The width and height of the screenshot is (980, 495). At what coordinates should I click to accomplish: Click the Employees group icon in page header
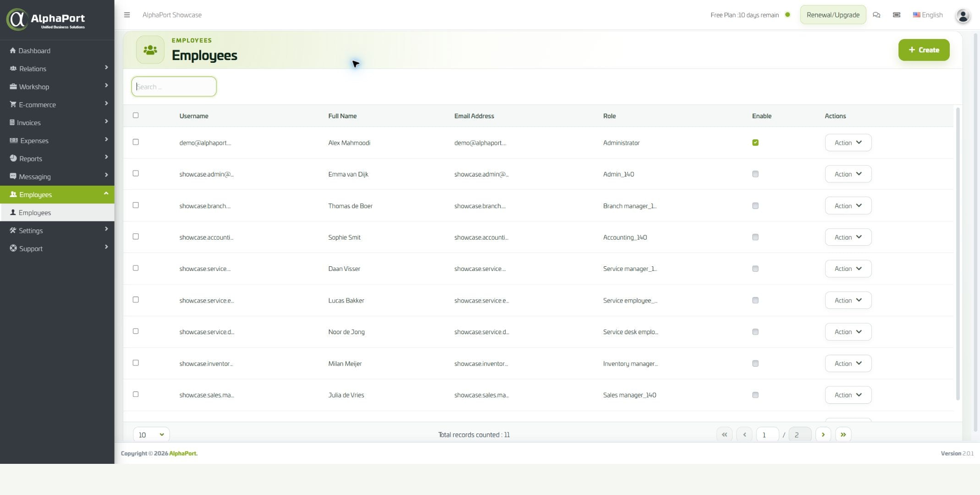click(150, 49)
